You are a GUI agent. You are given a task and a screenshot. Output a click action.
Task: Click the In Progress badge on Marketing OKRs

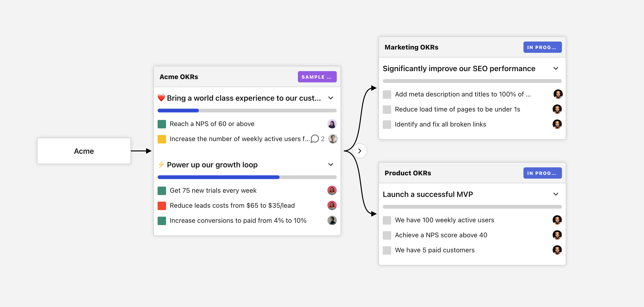pos(542,47)
